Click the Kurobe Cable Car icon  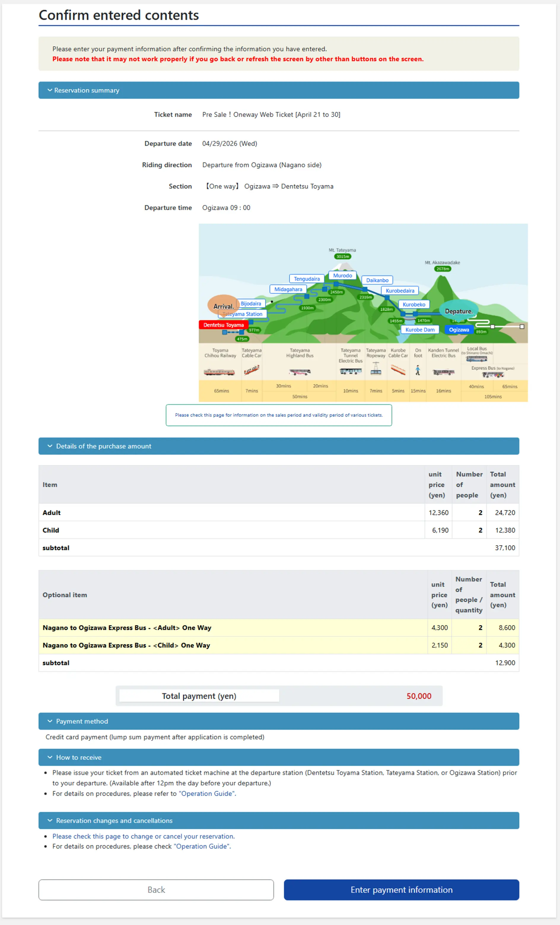point(398,370)
